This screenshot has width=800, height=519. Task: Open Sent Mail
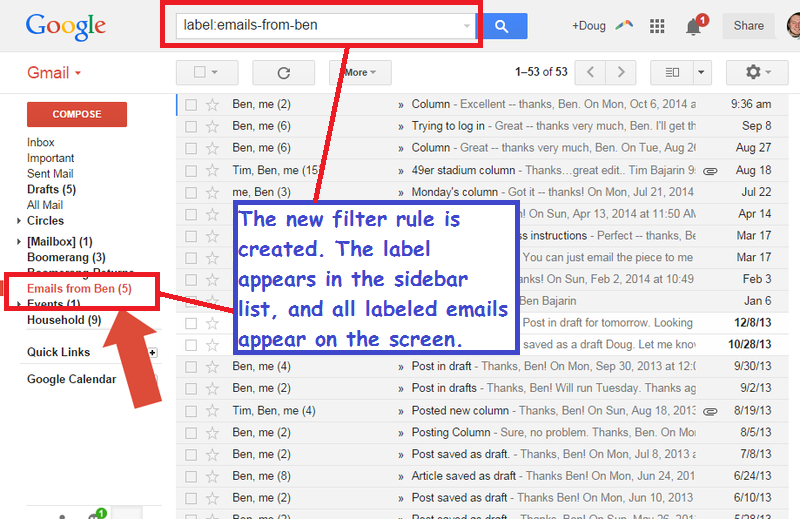[50, 174]
